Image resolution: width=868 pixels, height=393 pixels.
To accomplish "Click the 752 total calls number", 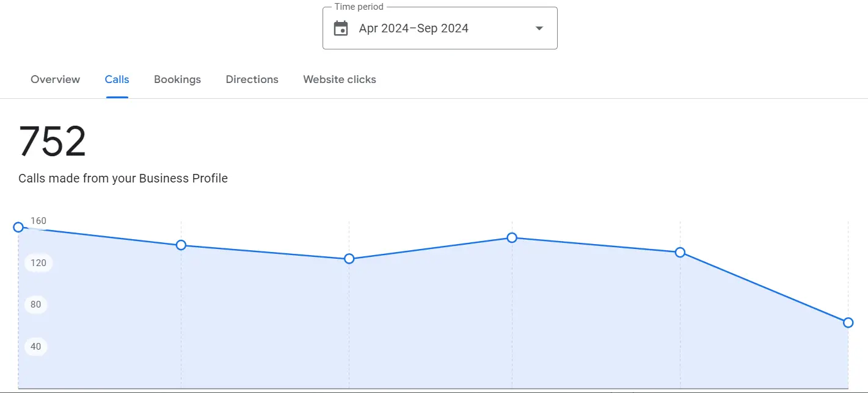I will click(53, 142).
